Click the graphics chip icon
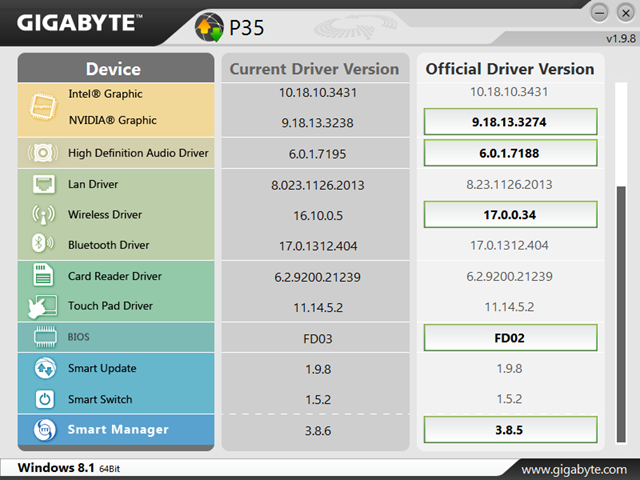640x480 pixels. [43, 107]
